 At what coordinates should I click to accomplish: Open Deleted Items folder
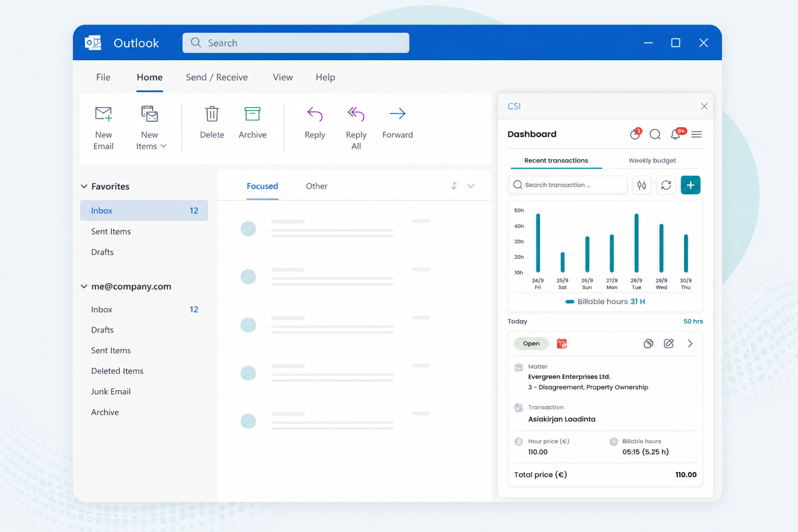[x=117, y=371]
